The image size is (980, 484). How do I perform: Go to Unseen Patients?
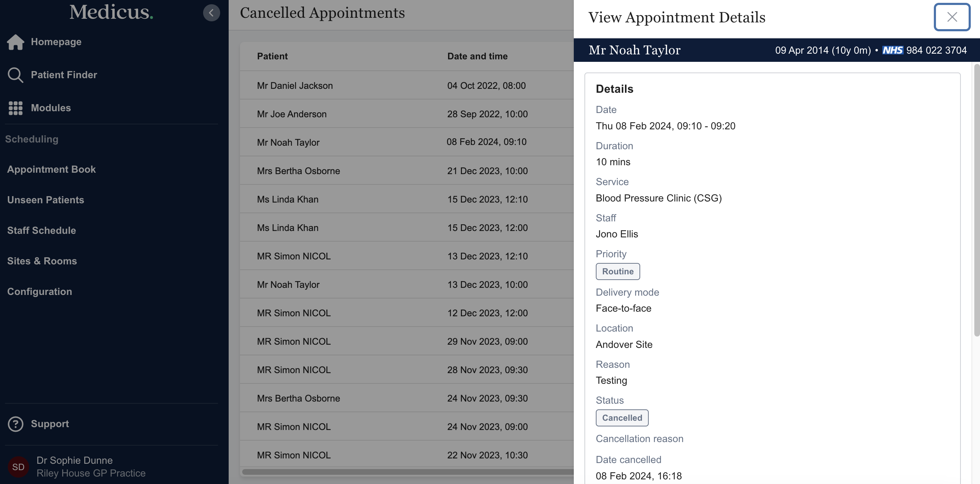click(x=46, y=200)
